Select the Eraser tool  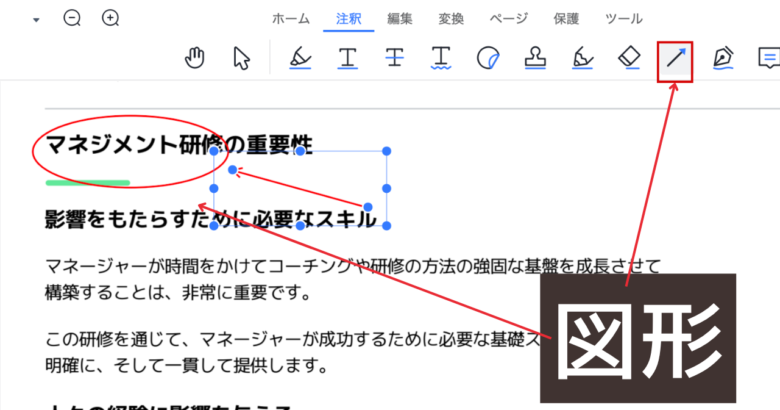628,59
